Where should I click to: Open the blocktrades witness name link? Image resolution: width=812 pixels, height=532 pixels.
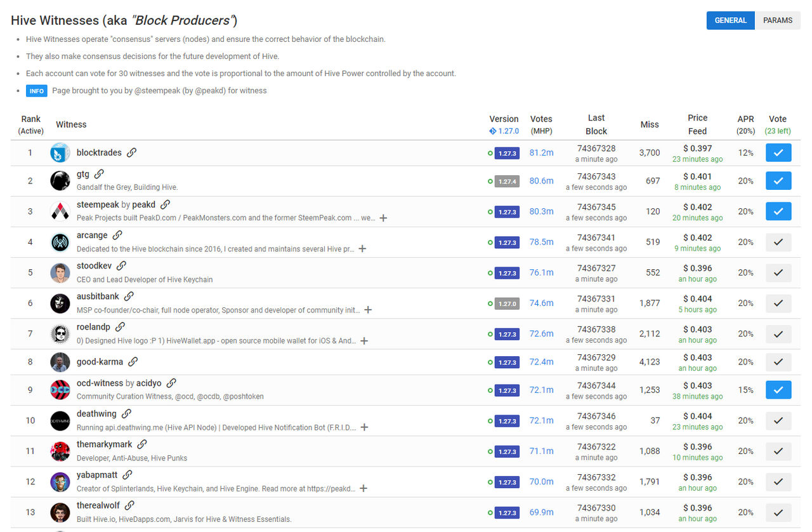(x=100, y=152)
